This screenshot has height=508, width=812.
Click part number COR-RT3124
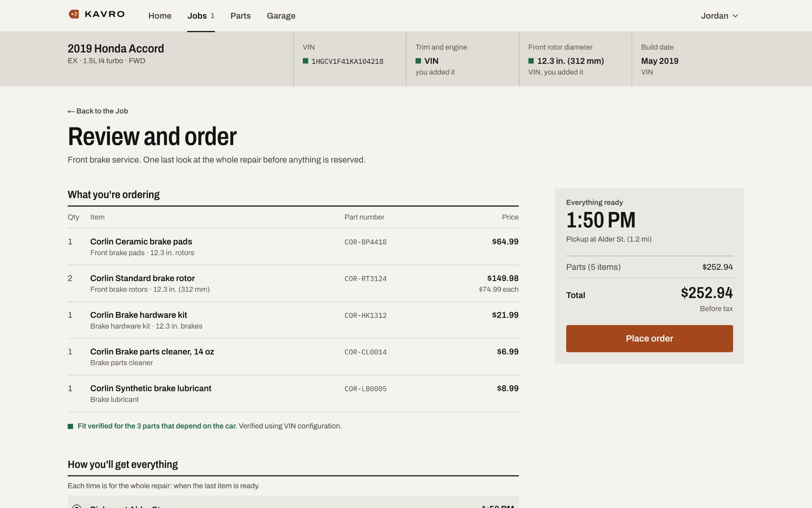click(366, 279)
